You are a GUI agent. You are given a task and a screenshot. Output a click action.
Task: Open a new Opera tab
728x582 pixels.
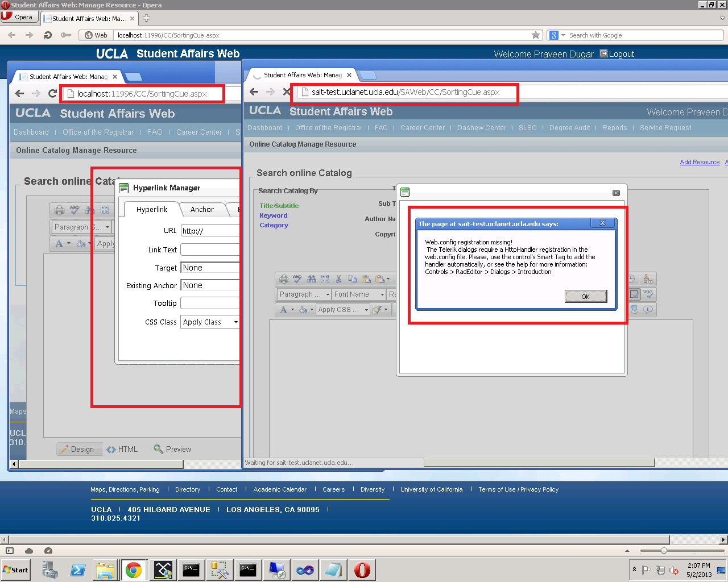click(x=146, y=18)
